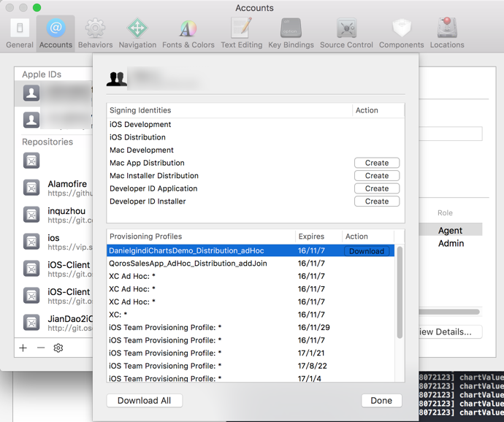Select the Mac App Distribution row
Image resolution: width=504 pixels, height=422 pixels.
point(256,163)
